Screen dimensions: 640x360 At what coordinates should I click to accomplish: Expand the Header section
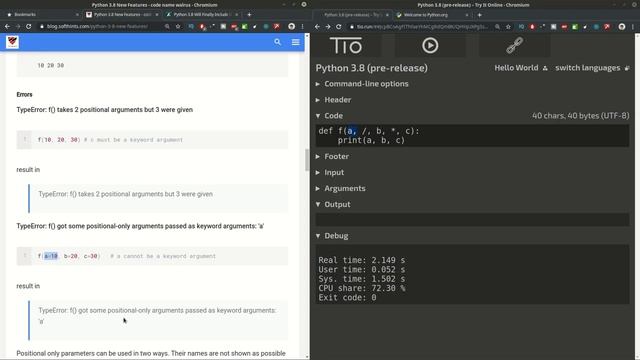(333, 100)
